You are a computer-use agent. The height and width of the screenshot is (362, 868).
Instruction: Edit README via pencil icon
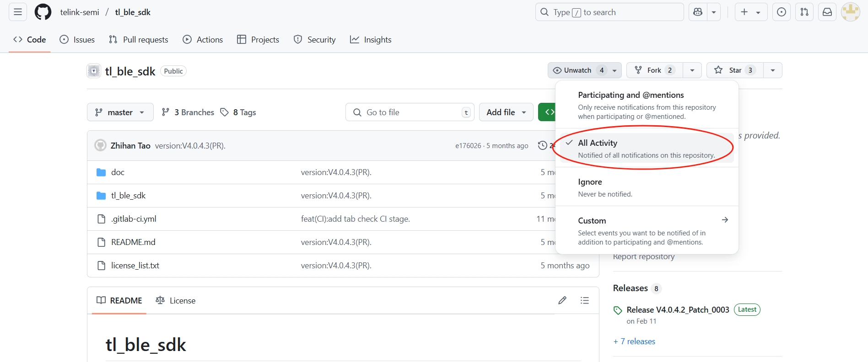point(562,300)
